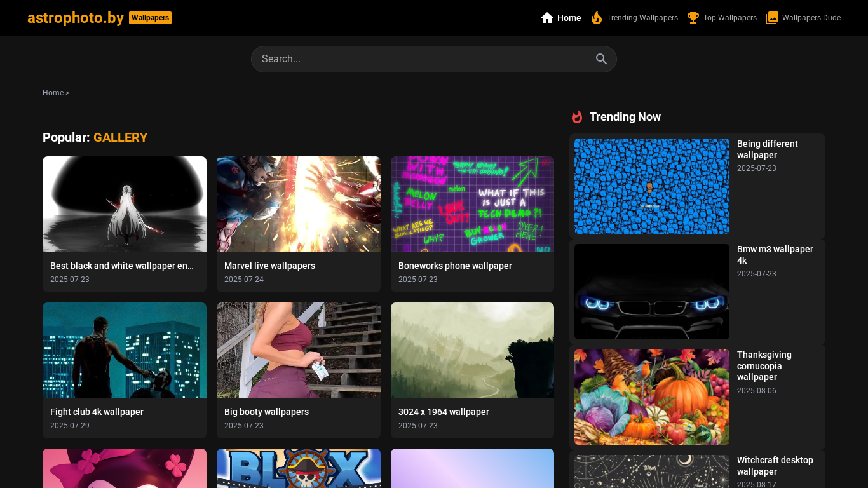
Task: Click the astrophoto.by site logo
Action: [76, 18]
